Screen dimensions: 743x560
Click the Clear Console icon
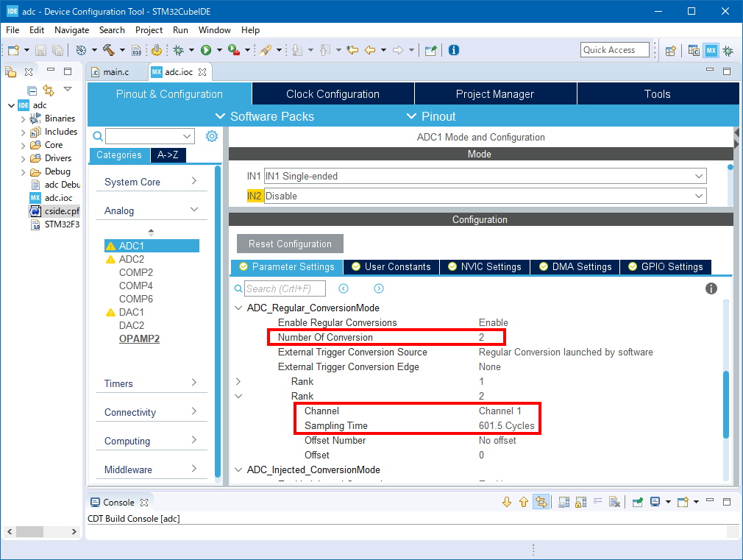pyautogui.click(x=614, y=502)
